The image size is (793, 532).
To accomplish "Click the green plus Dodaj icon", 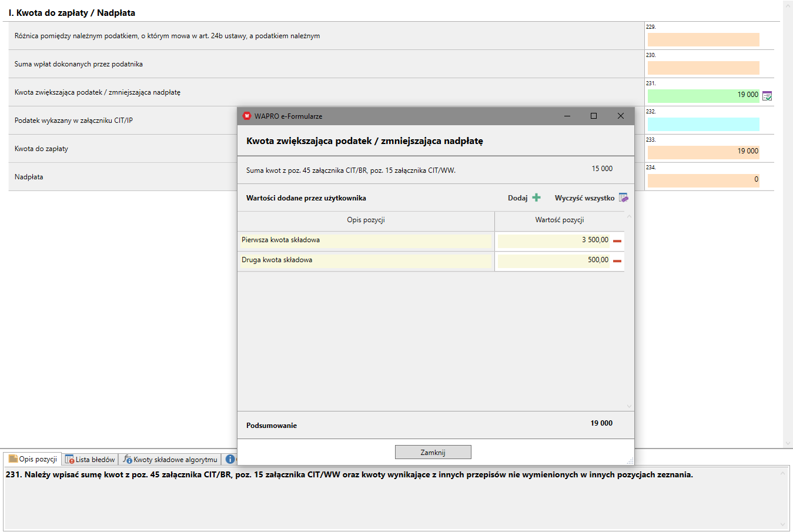I will click(536, 198).
